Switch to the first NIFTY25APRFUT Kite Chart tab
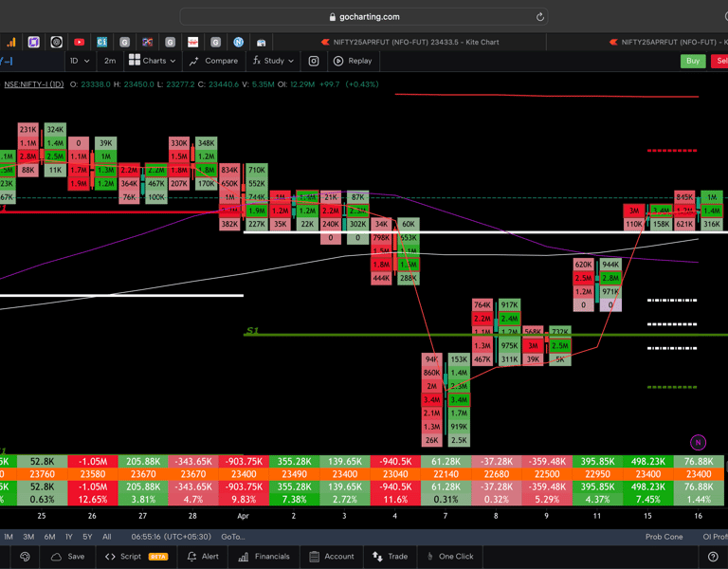This screenshot has height=569, width=728. [x=409, y=42]
